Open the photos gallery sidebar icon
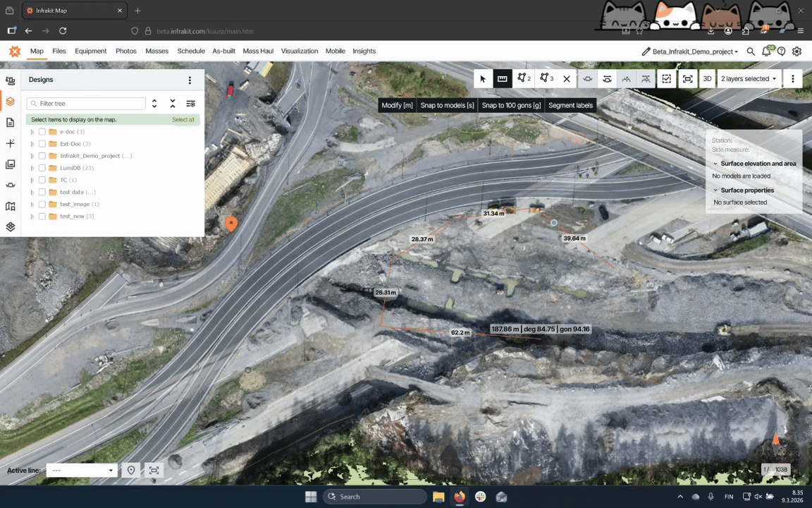 click(10, 164)
